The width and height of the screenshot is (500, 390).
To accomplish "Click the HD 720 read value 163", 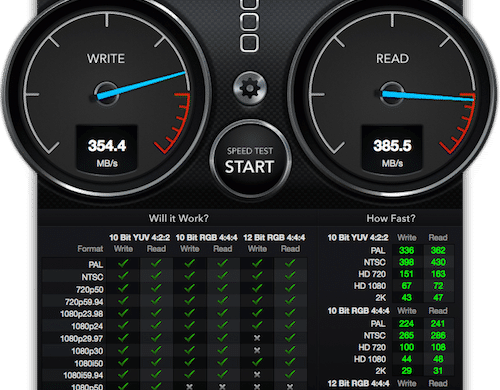I will (x=438, y=274).
